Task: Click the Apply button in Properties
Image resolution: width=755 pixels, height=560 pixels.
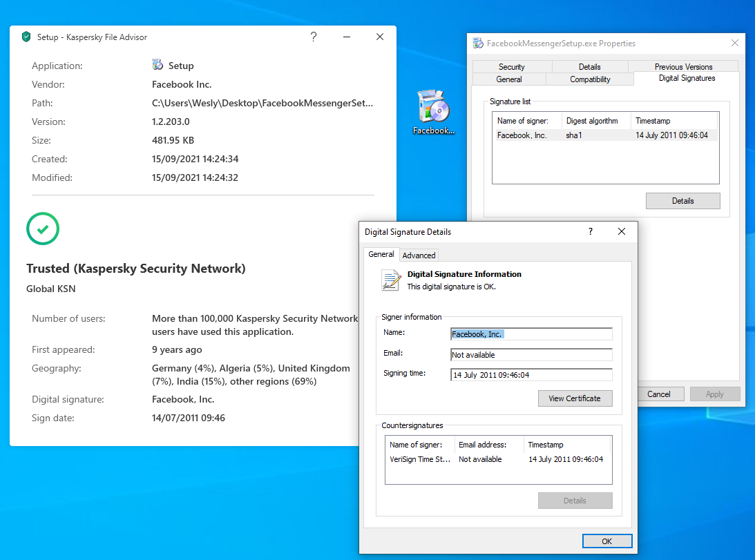Action: 714,394
